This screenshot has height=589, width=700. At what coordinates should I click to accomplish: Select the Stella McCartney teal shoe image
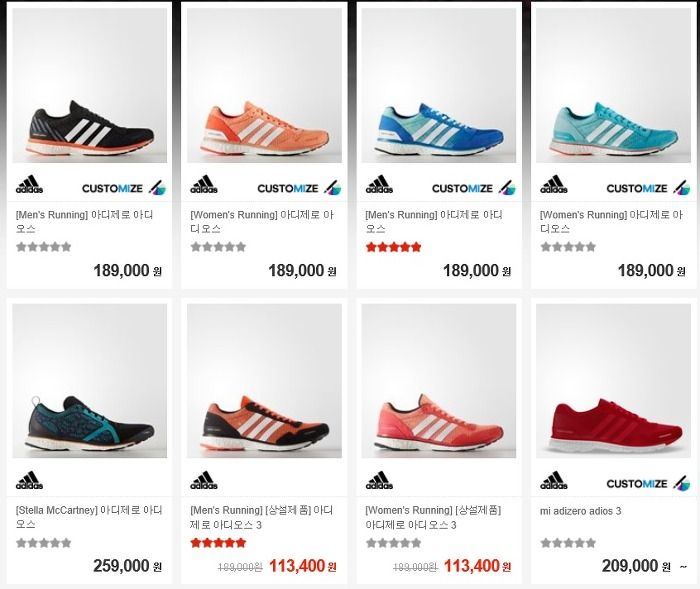(x=90, y=381)
